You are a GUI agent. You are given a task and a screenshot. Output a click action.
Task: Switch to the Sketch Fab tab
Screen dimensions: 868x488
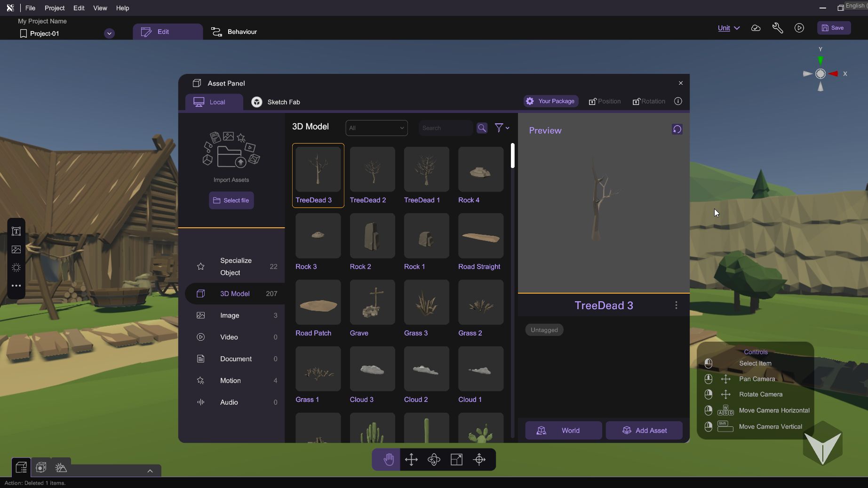276,102
